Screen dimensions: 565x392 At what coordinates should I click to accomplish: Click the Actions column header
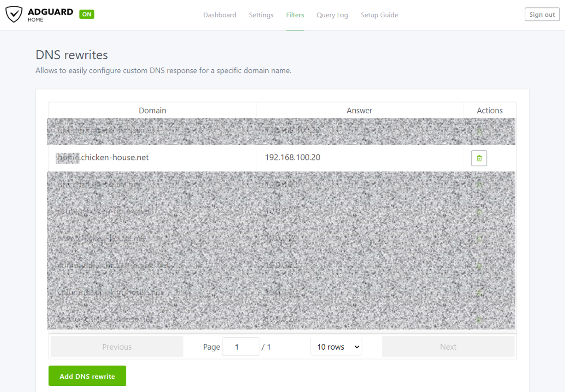point(490,110)
